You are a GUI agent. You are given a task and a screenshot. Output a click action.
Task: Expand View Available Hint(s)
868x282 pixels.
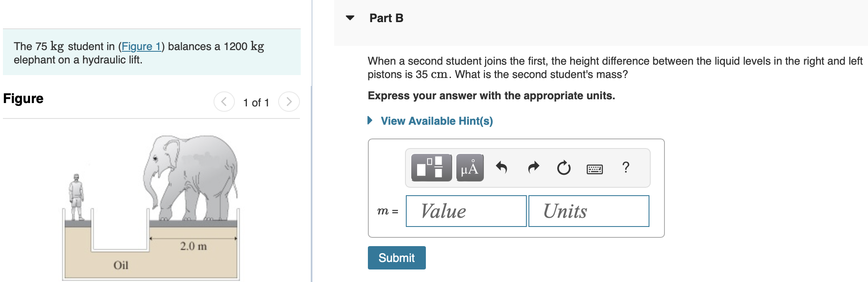(437, 121)
